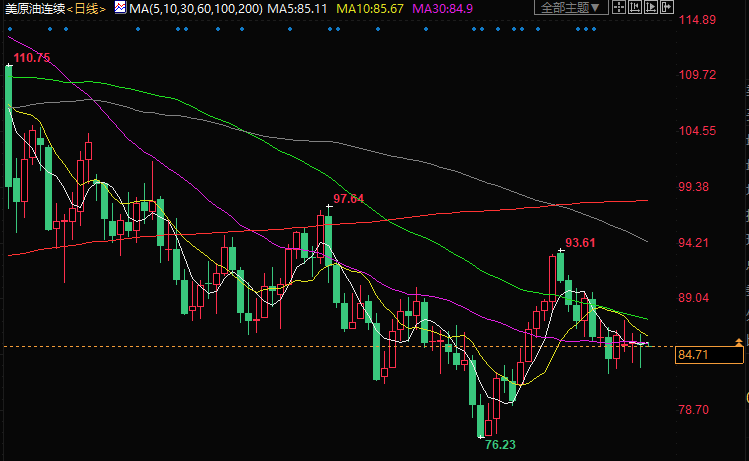Click the playback replay icon in toolbar

(x=651, y=7)
